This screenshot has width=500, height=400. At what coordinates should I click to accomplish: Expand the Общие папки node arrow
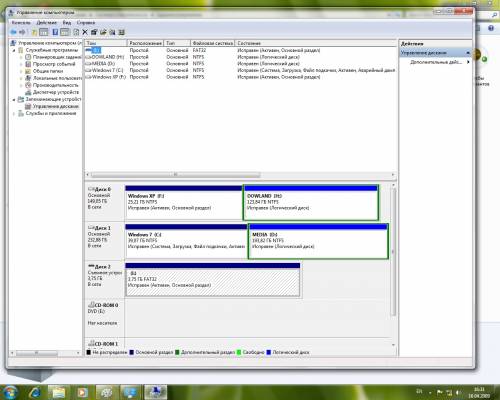21,71
